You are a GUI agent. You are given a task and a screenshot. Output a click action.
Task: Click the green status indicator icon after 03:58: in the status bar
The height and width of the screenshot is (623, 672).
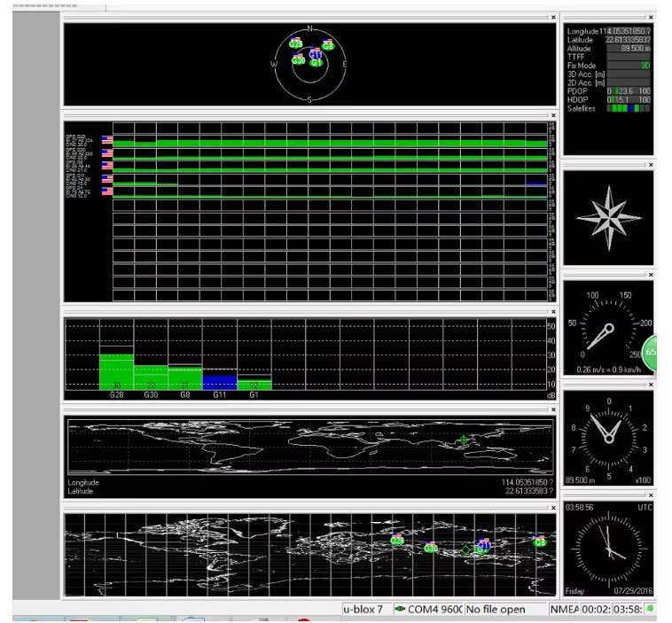coord(650,609)
